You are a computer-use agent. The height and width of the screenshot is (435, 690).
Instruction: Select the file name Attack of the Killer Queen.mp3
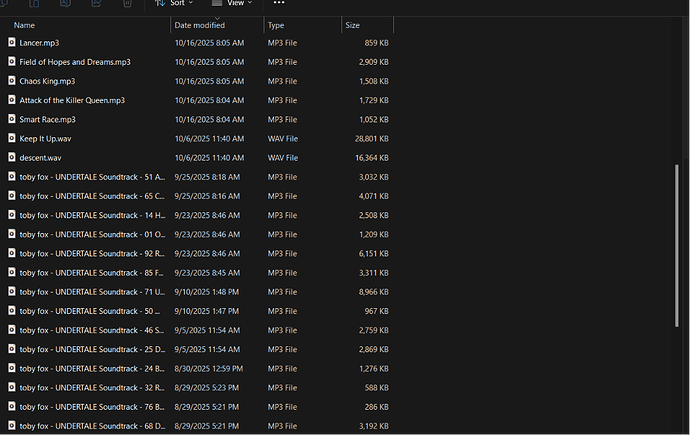(x=72, y=100)
